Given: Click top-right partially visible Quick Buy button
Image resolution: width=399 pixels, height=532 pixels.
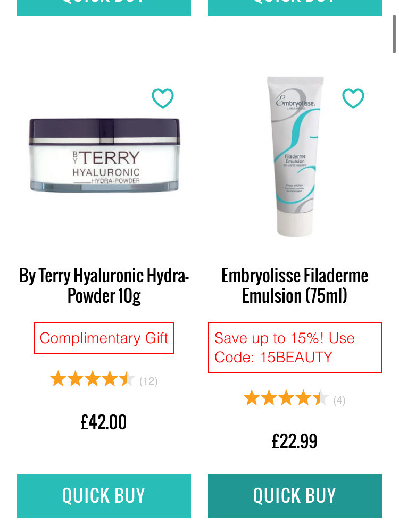Looking at the screenshot, I should (295, 8).
